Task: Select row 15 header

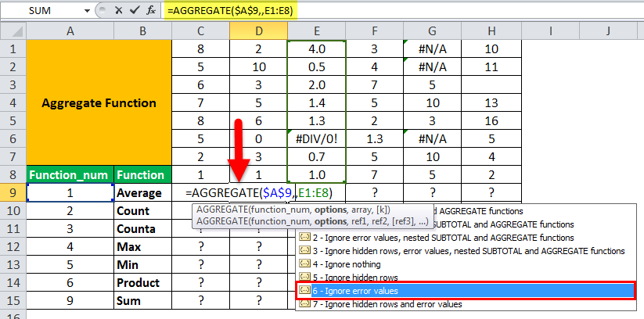Action: point(13,300)
